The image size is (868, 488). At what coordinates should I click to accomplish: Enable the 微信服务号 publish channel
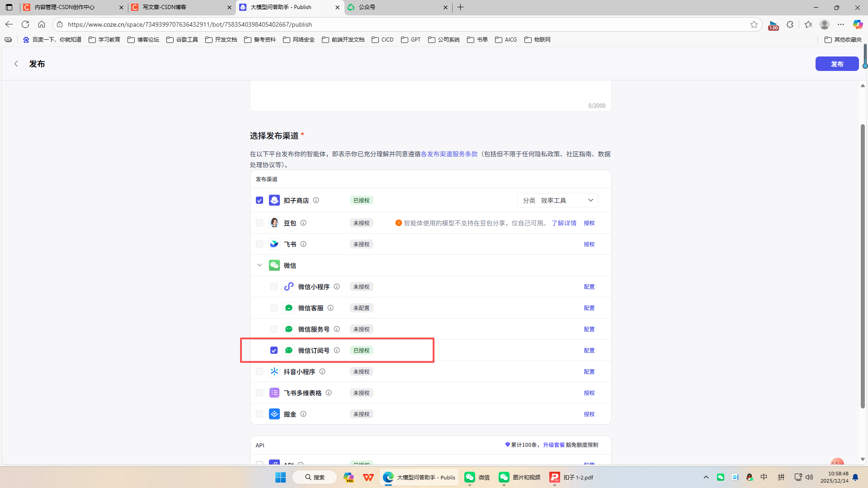point(274,329)
